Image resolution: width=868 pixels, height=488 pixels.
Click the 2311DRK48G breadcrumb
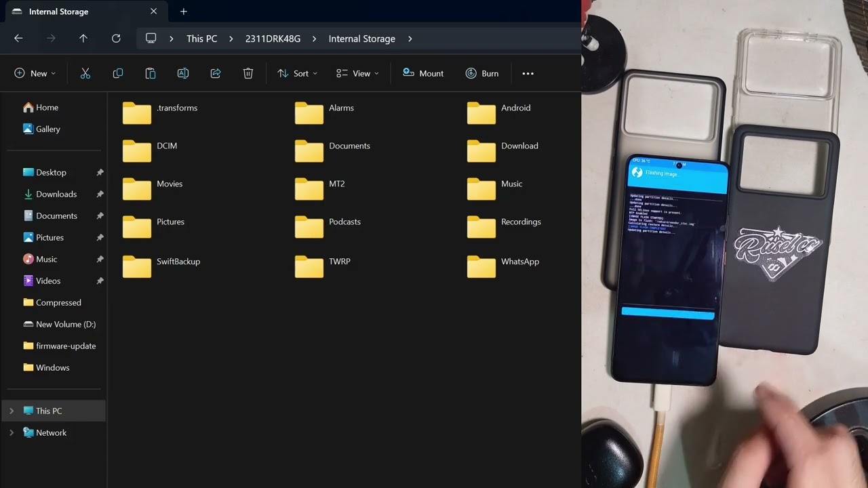coord(273,39)
